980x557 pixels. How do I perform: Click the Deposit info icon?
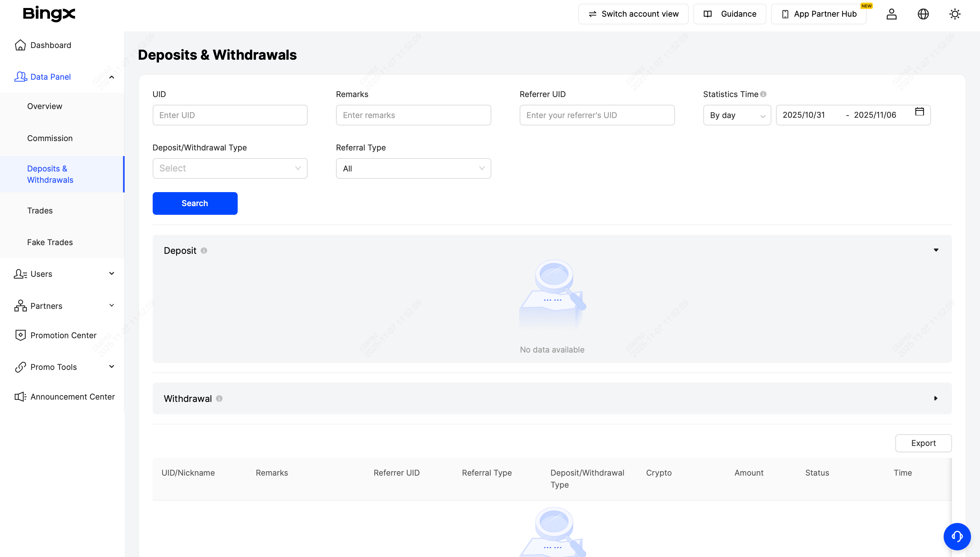point(204,250)
